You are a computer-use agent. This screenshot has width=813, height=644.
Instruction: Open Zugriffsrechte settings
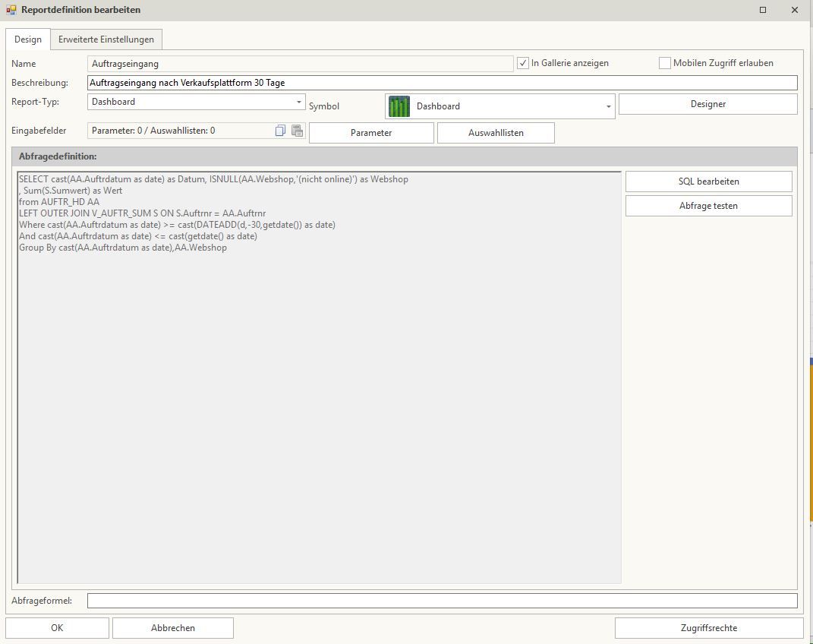point(708,628)
